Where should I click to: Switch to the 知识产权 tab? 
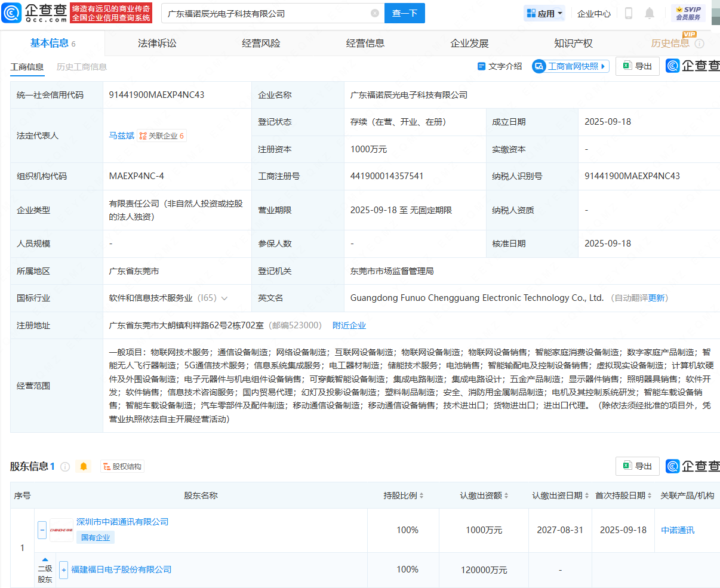point(573,44)
